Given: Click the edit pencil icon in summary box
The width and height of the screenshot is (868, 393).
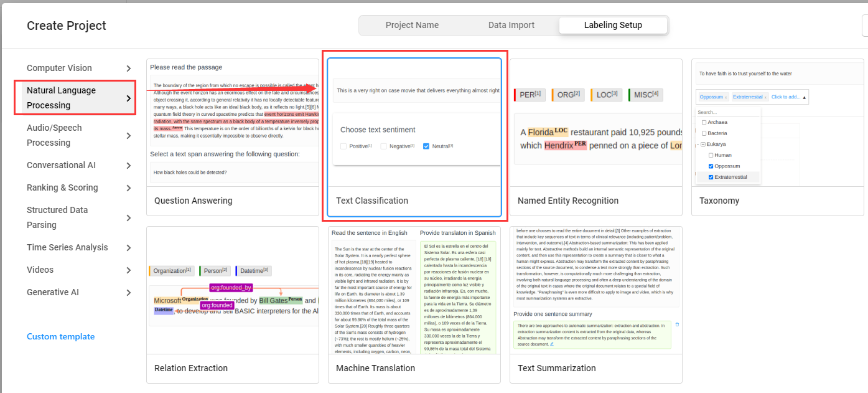Looking at the screenshot, I should pos(551,344).
